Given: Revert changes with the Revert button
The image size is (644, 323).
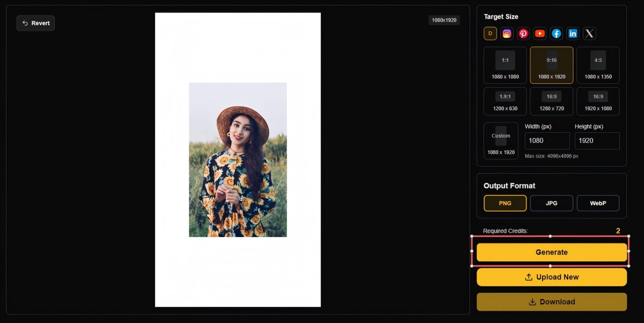Looking at the screenshot, I should 35,23.
